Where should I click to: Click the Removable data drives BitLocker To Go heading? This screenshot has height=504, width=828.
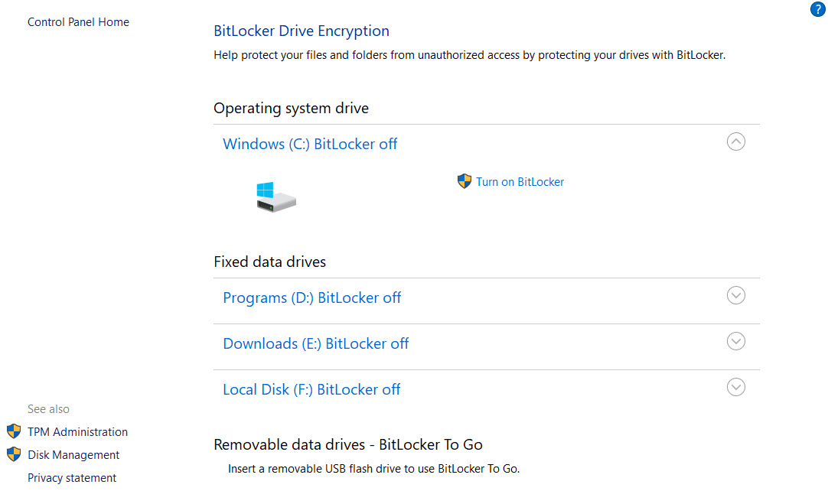347,444
